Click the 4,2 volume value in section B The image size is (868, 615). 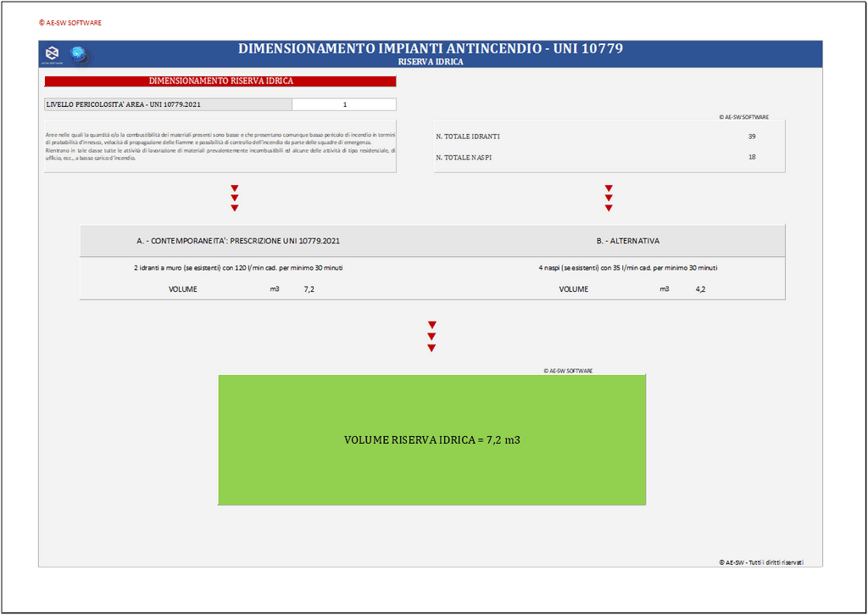click(701, 289)
